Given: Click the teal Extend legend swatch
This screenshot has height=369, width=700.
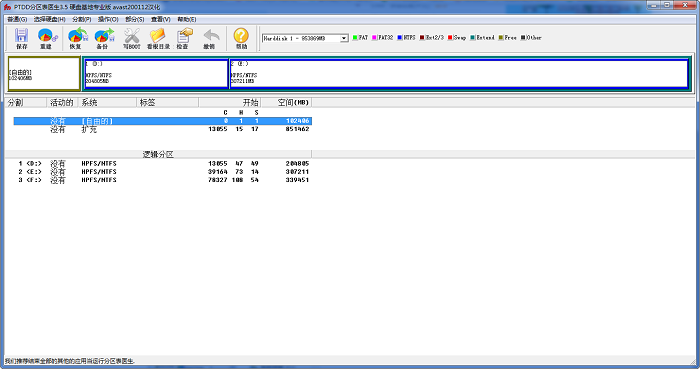Looking at the screenshot, I should [x=472, y=37].
